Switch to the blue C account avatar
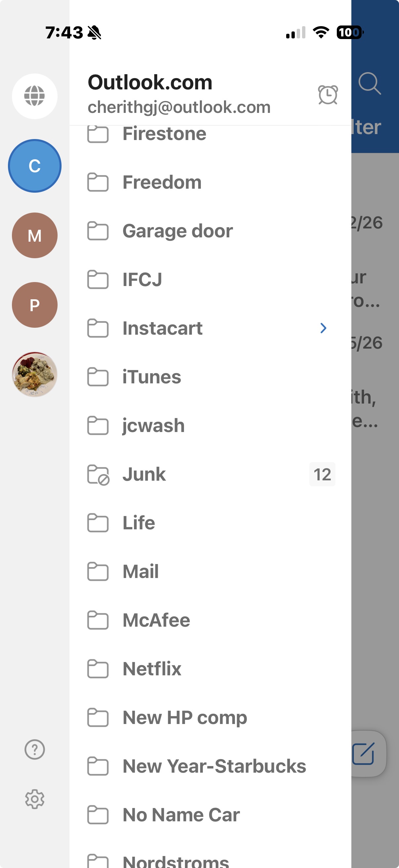The height and width of the screenshot is (868, 399). 35,166
